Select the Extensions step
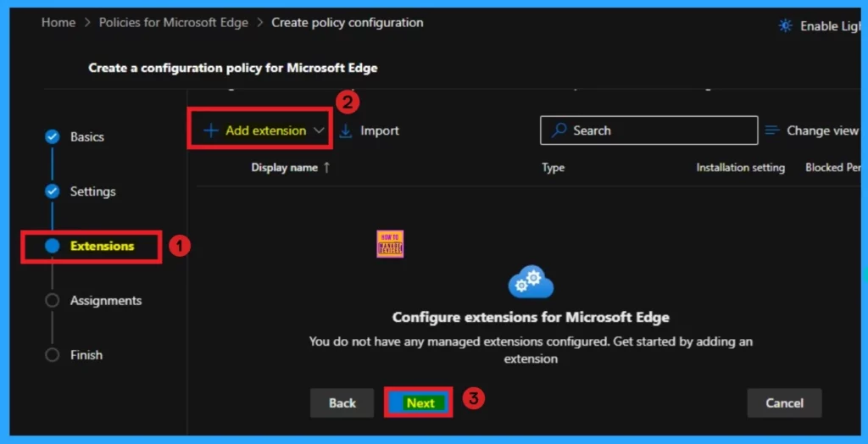The image size is (868, 444). point(102,246)
